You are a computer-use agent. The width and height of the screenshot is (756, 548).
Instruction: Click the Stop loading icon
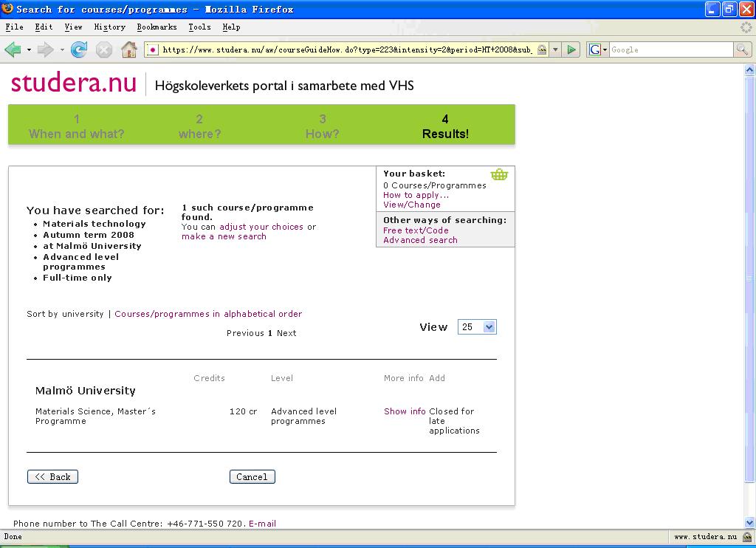coord(103,49)
